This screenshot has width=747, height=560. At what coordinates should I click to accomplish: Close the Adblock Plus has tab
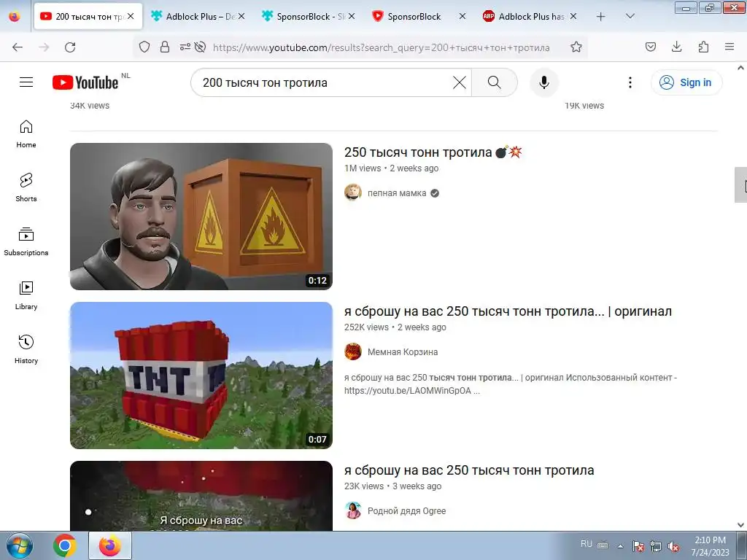pos(573,16)
